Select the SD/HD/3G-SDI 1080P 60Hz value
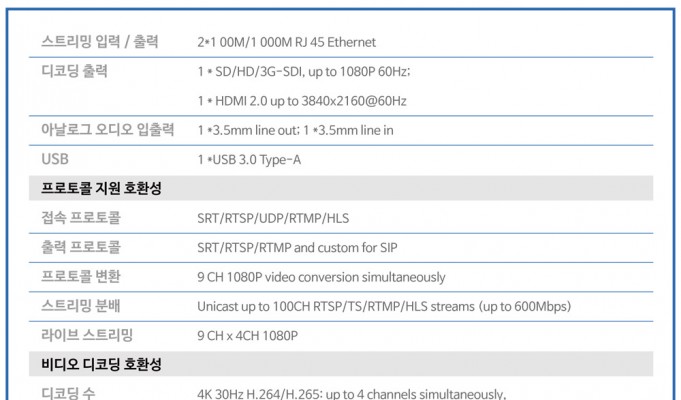681x400 pixels. (304, 72)
